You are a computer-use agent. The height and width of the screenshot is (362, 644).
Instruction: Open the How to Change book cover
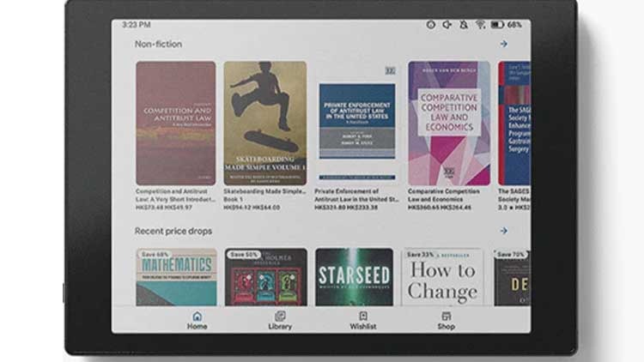(443, 276)
